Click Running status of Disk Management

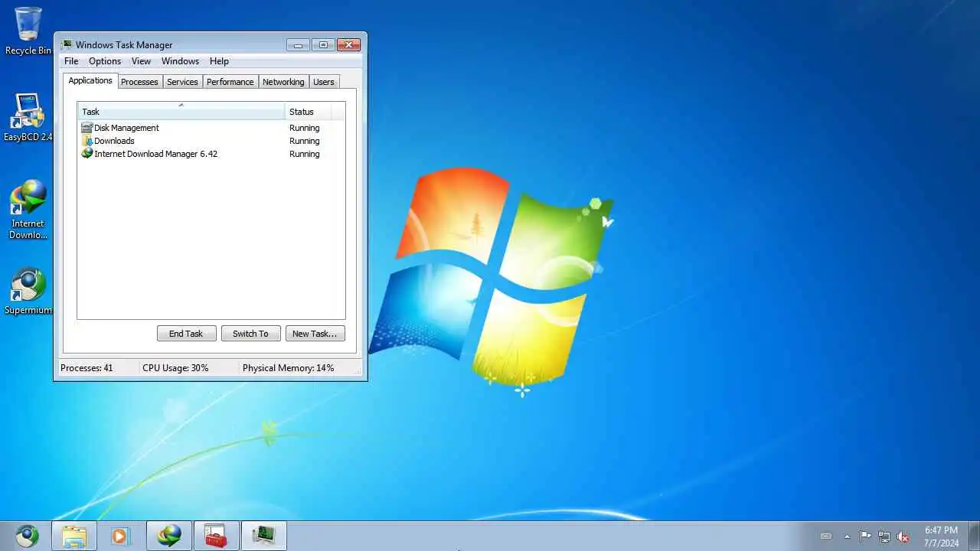pos(304,128)
